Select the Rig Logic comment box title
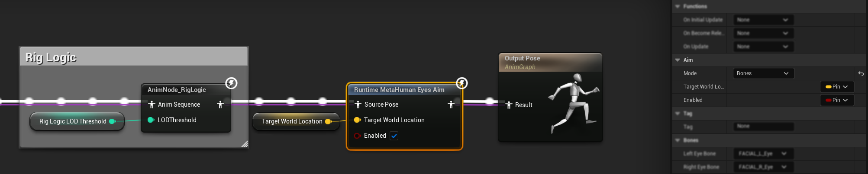This screenshot has width=868, height=174. (x=51, y=57)
